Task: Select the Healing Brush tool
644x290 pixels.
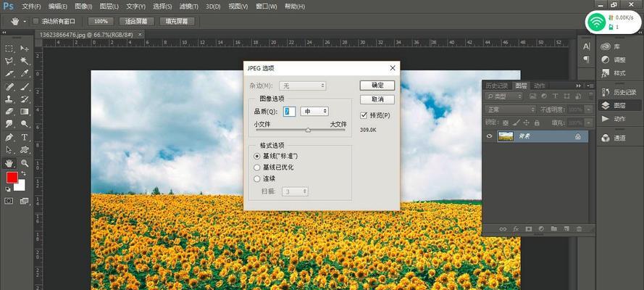Action: [9, 86]
